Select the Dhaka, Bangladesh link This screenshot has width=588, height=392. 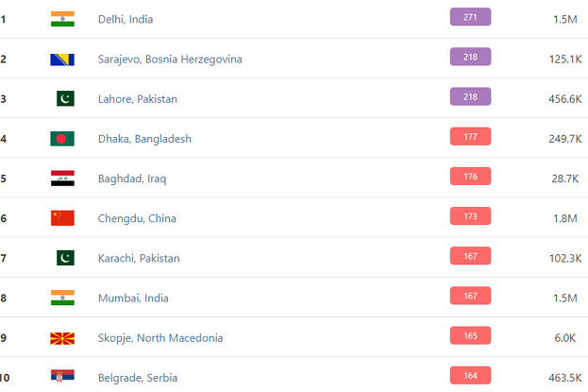(144, 139)
